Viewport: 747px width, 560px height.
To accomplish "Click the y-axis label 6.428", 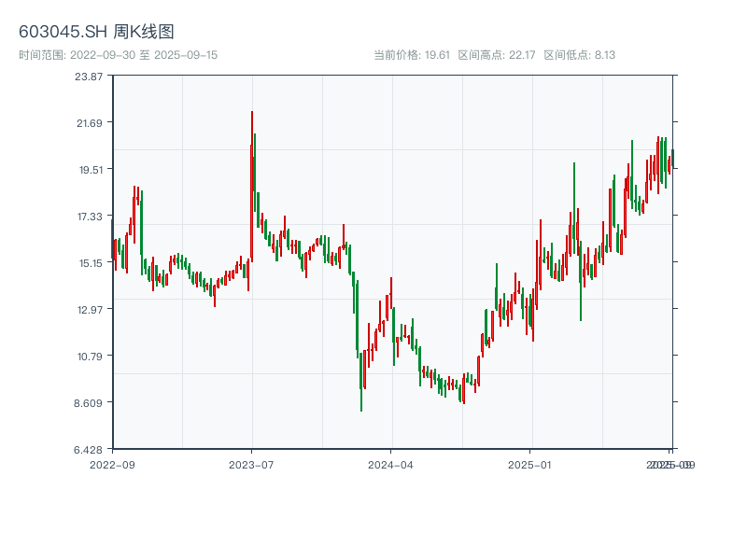I will pyautogui.click(x=88, y=450).
